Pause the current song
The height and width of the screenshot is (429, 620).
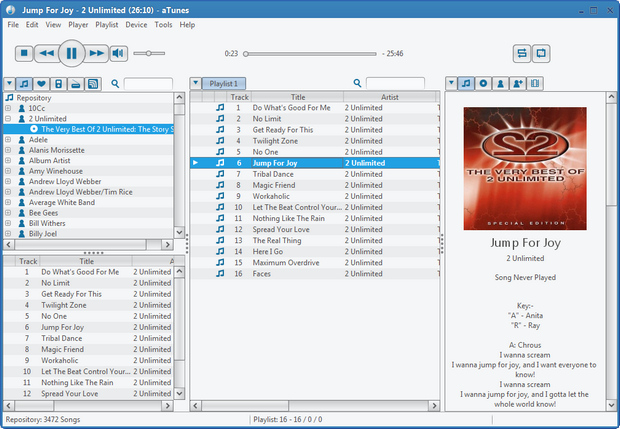(x=72, y=53)
